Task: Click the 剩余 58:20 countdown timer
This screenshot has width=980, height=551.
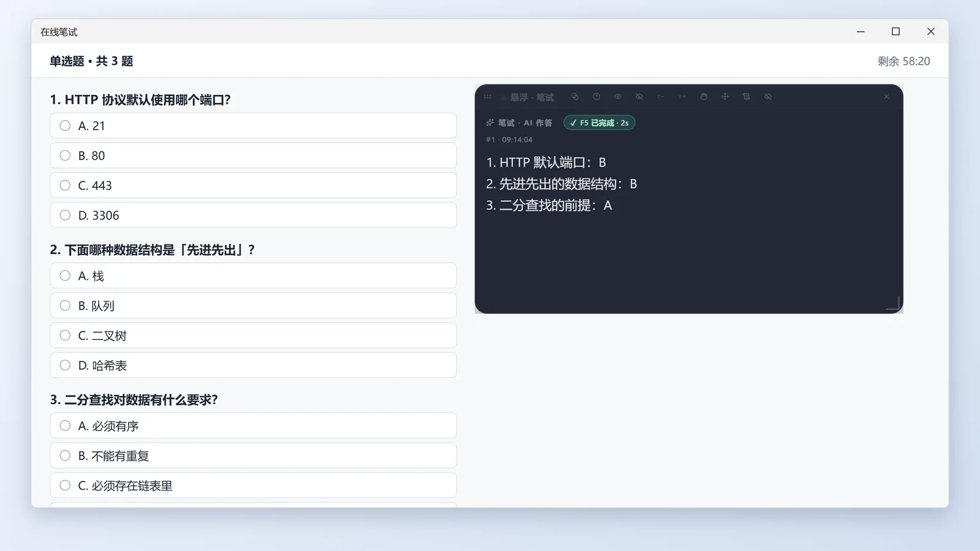Action: (x=903, y=61)
